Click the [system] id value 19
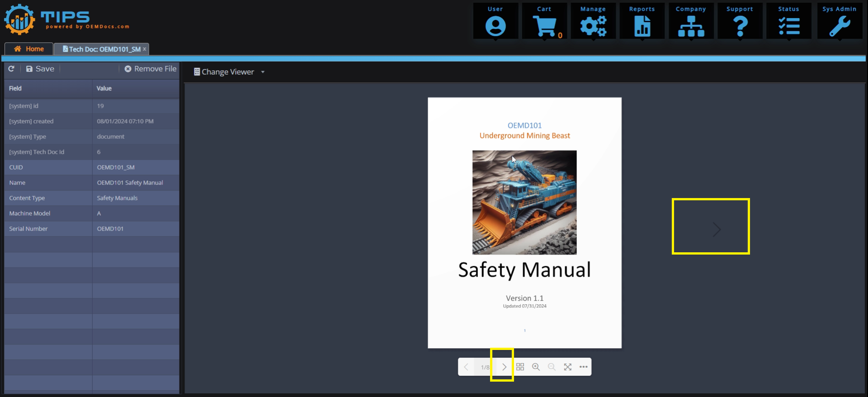The image size is (868, 397). (x=100, y=106)
